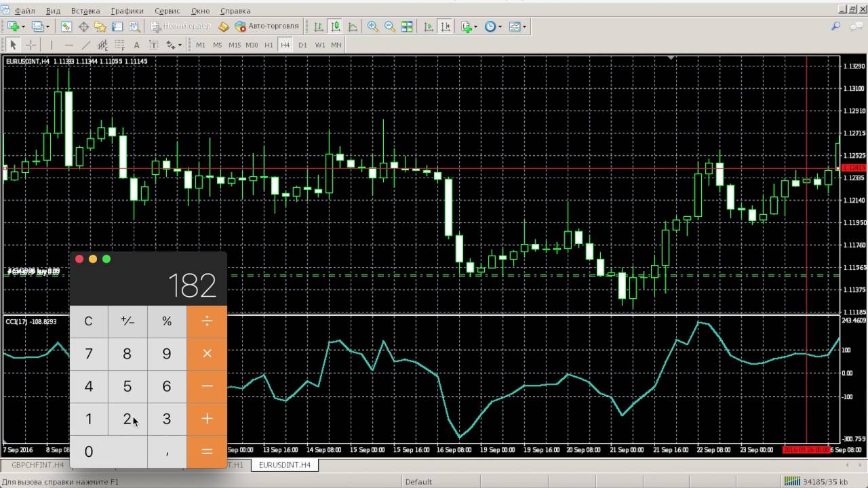Open the Вид menu
Screen dimensions: 868x488
click(53, 11)
